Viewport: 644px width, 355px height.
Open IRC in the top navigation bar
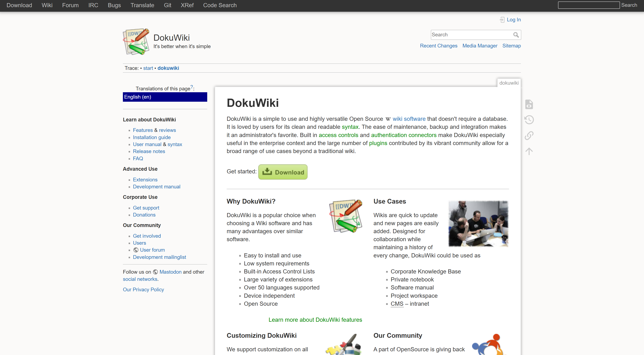[93, 5]
